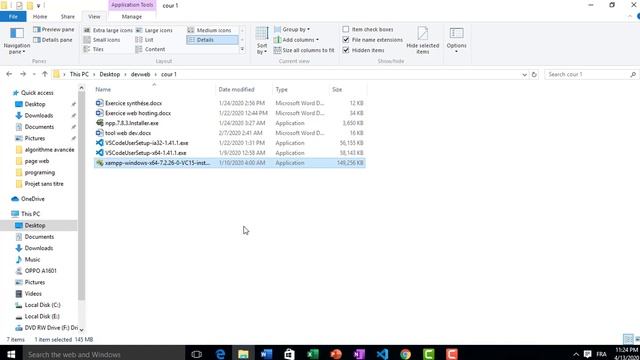Image resolution: width=640 pixels, height=360 pixels.
Task: Refresh the current folder
Action: pyautogui.click(x=534, y=74)
